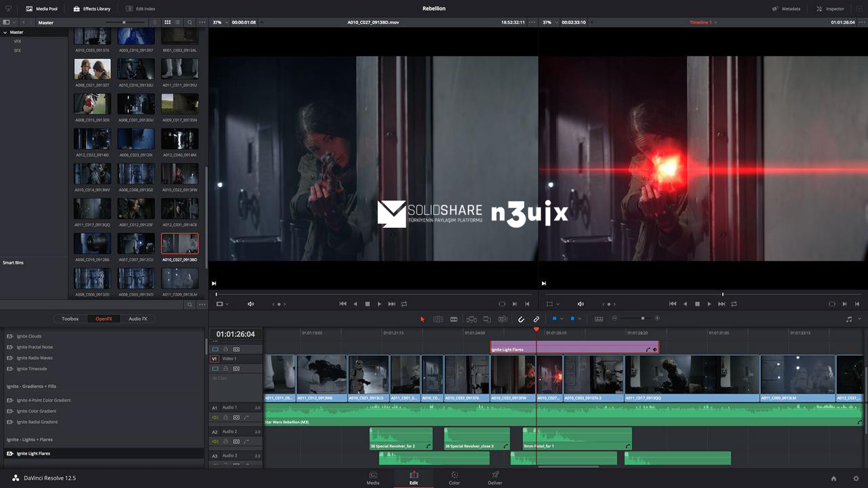The width and height of the screenshot is (868, 488).
Task: Mute the Audio 1 track
Action: (x=216, y=418)
